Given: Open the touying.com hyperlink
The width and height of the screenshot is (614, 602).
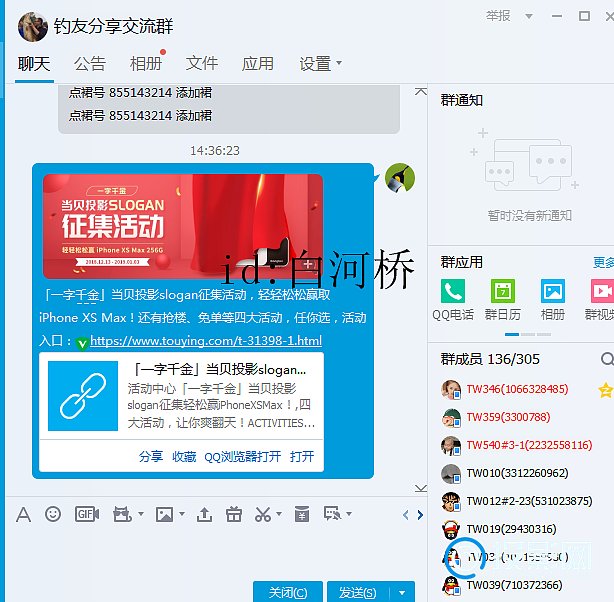Looking at the screenshot, I should (x=206, y=340).
